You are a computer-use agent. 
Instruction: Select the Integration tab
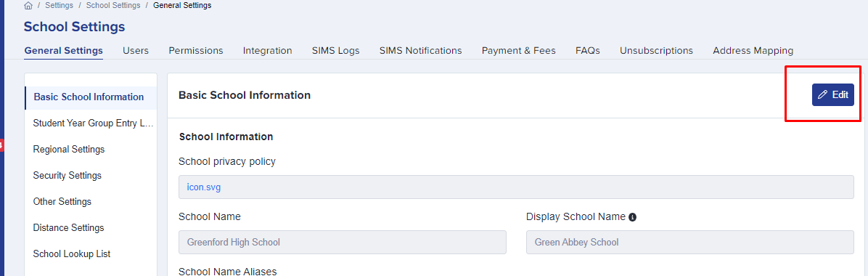267,50
